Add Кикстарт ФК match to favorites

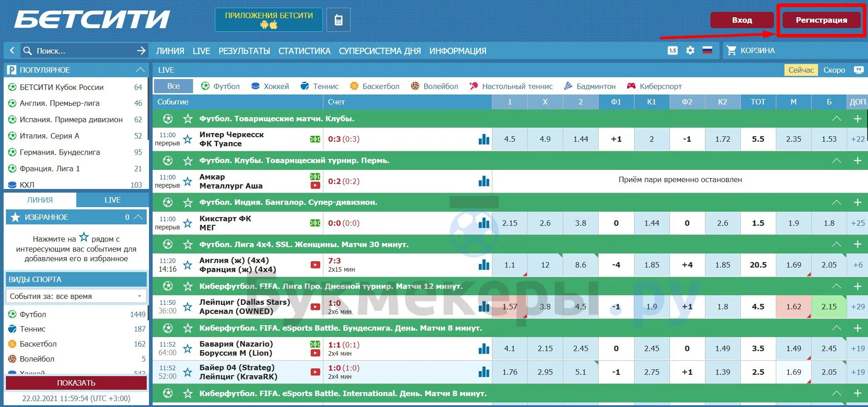(x=188, y=223)
